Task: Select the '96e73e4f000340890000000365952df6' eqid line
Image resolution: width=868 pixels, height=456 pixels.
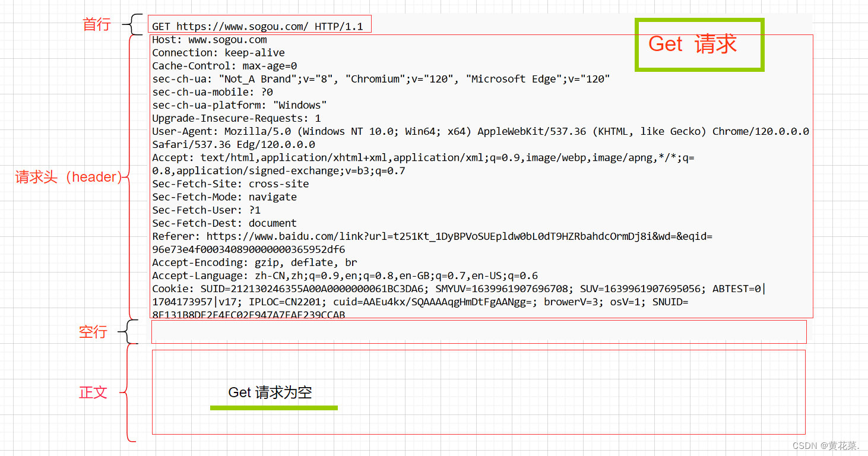Action: click(x=248, y=249)
